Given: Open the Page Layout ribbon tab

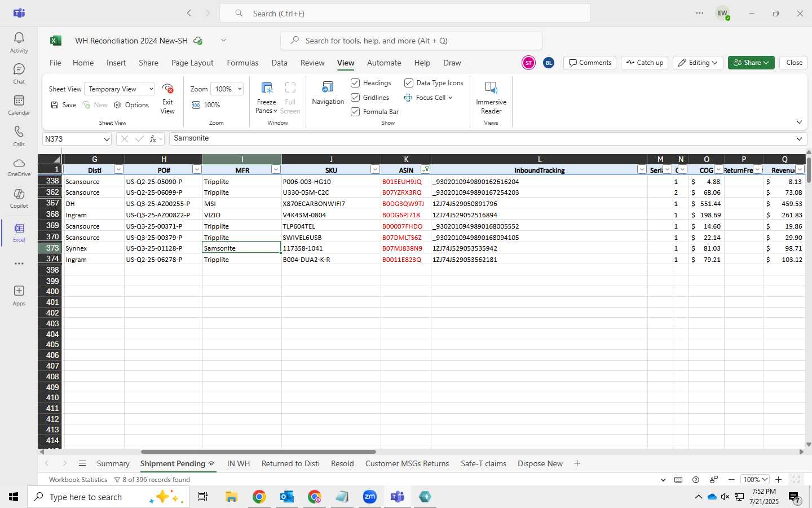Looking at the screenshot, I should 192,63.
